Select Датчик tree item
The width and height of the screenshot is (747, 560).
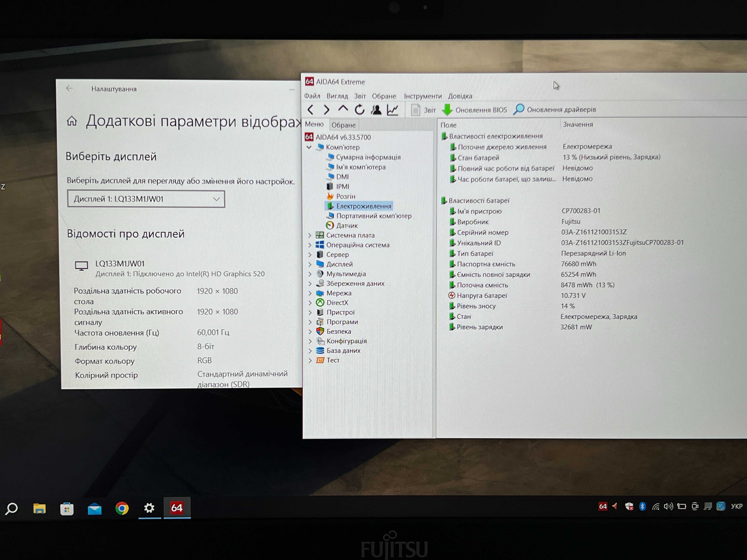coord(342,226)
